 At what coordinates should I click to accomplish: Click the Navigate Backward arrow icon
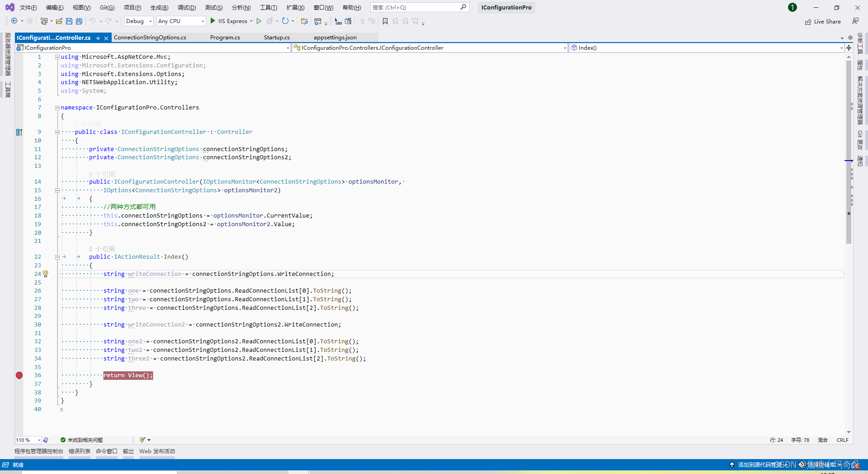click(x=14, y=21)
